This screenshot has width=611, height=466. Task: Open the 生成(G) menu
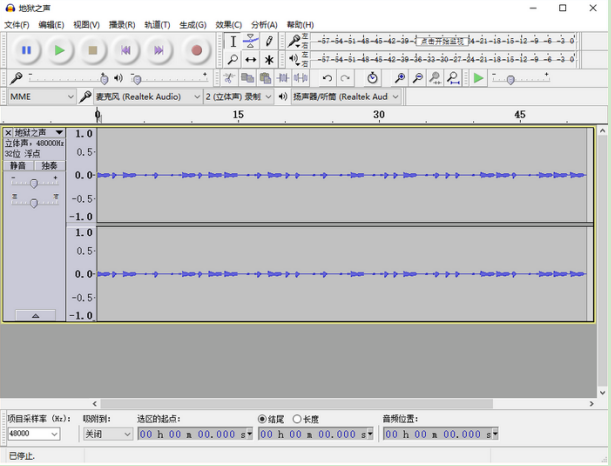point(193,25)
